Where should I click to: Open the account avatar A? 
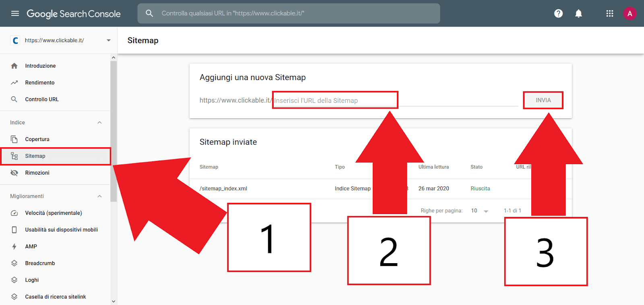[x=630, y=13]
